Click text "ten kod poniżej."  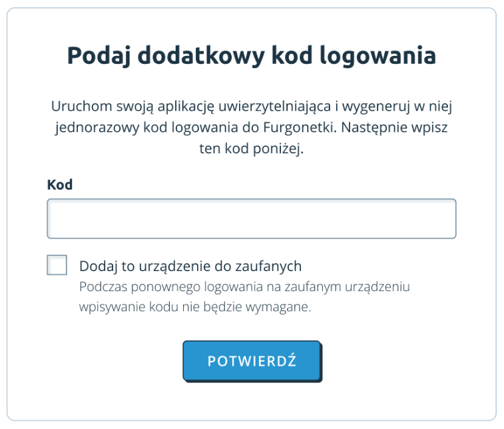tap(252, 149)
